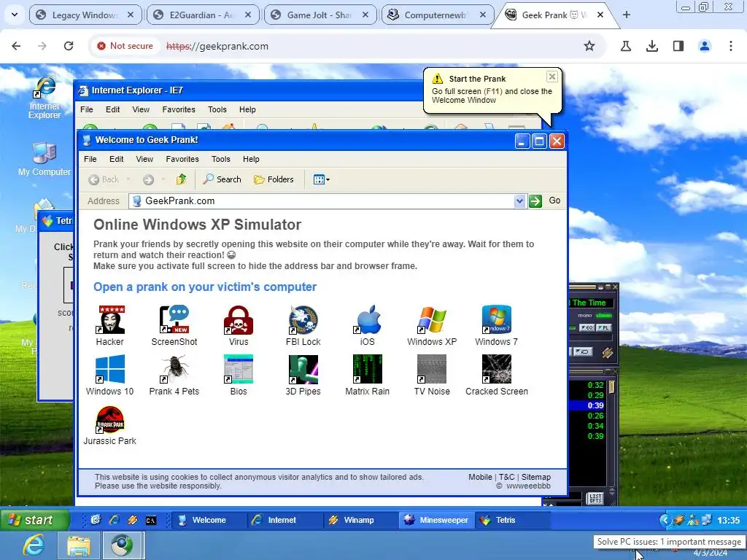The image size is (747, 560).
Task: Toggle the Folders toolbar button
Action: (274, 179)
